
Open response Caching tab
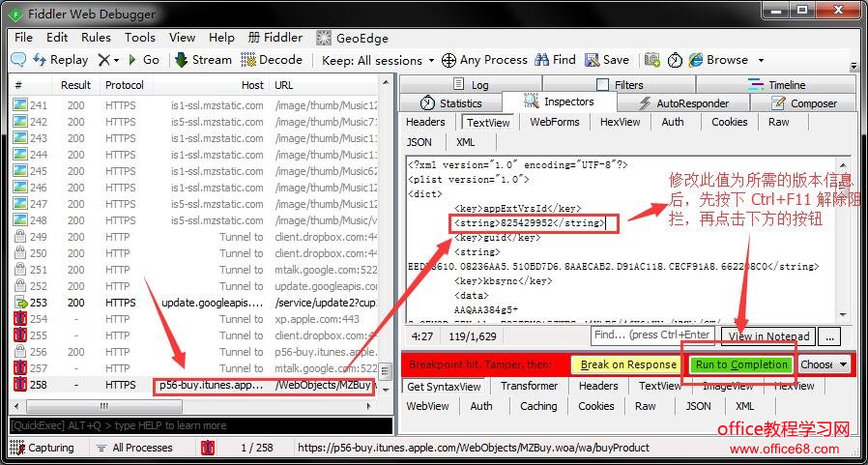538,406
